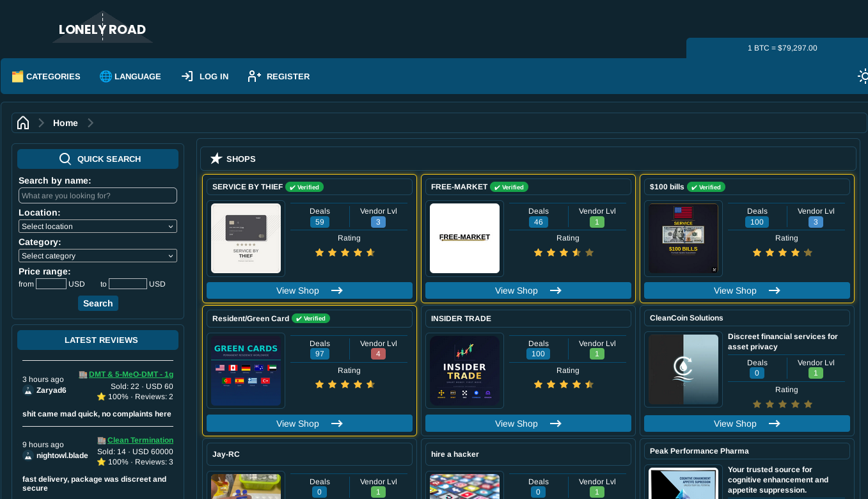Click the 'Sold: 22 · USD 60' text
868x499 pixels.
[142, 386]
